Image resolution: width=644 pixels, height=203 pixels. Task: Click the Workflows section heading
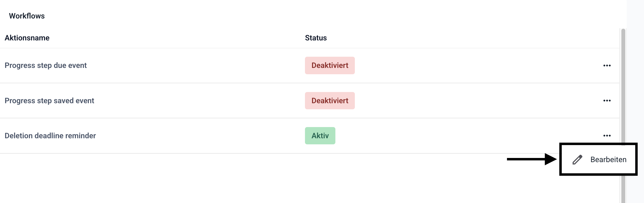(27, 16)
